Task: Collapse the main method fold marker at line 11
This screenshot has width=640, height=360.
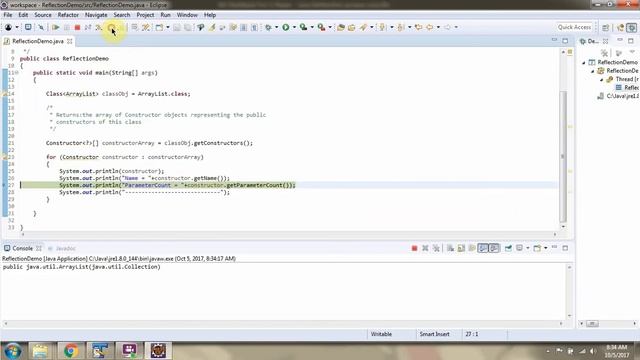Action: pos(17,73)
